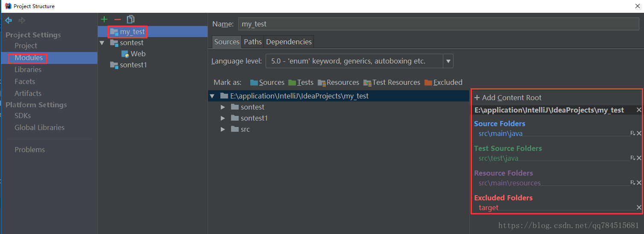Click the src\main\resources entry
The height and width of the screenshot is (234, 644).
coord(509,183)
